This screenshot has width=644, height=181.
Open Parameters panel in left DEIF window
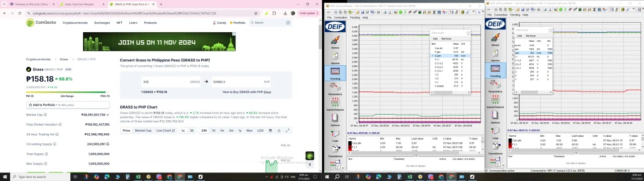tap(335, 89)
